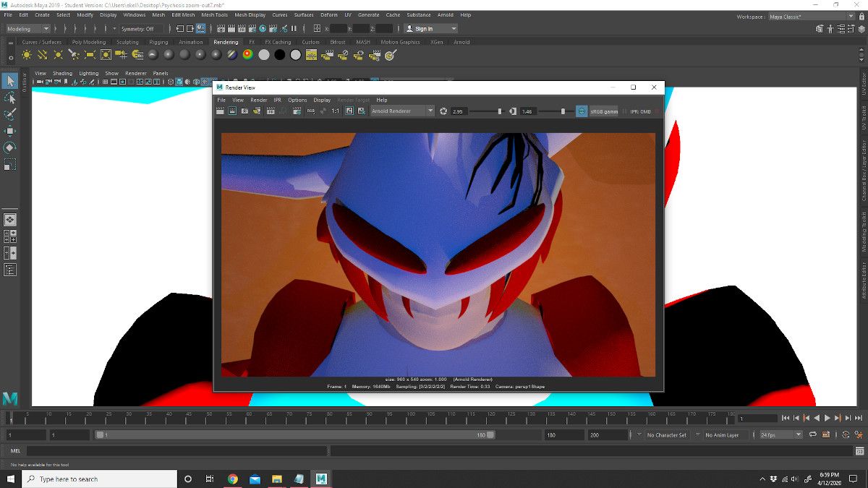This screenshot has width=868, height=488.
Task: Play the animation forwards
Action: (827, 418)
